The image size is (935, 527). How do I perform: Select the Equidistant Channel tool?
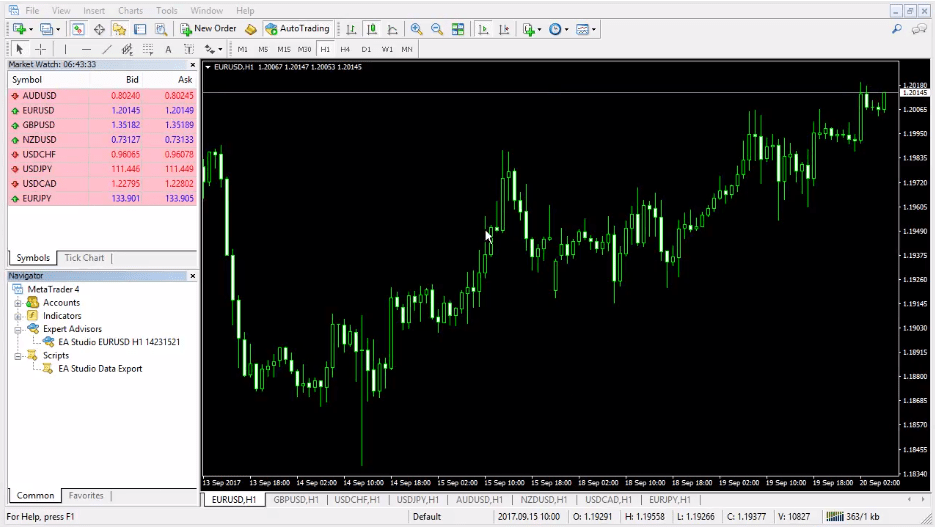coord(127,49)
